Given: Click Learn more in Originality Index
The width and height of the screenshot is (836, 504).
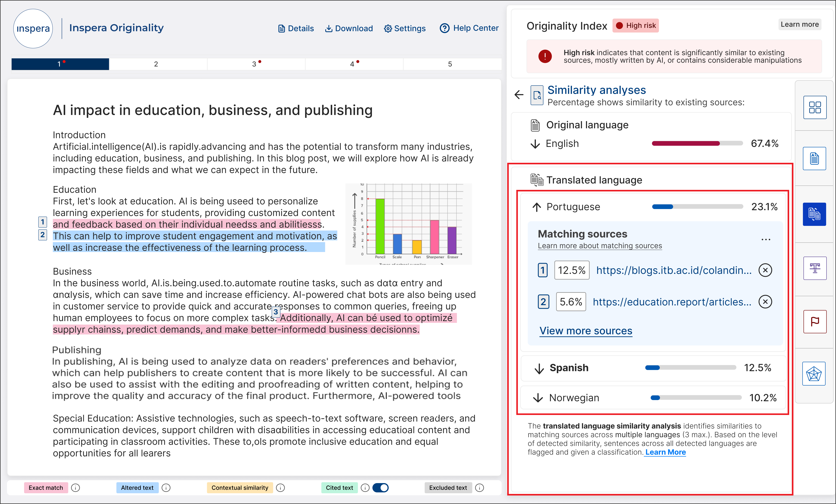Looking at the screenshot, I should (x=799, y=24).
